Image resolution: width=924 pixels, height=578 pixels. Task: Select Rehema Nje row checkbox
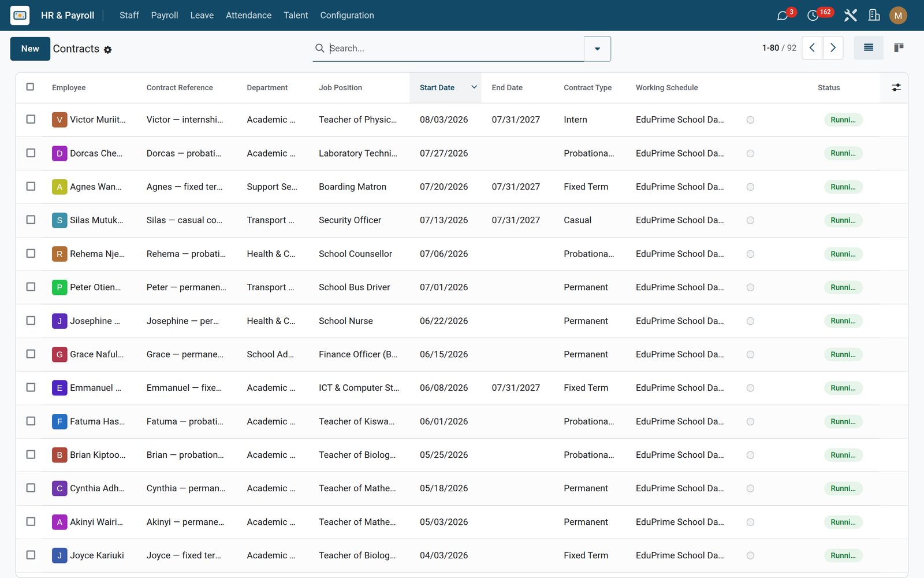[31, 253]
